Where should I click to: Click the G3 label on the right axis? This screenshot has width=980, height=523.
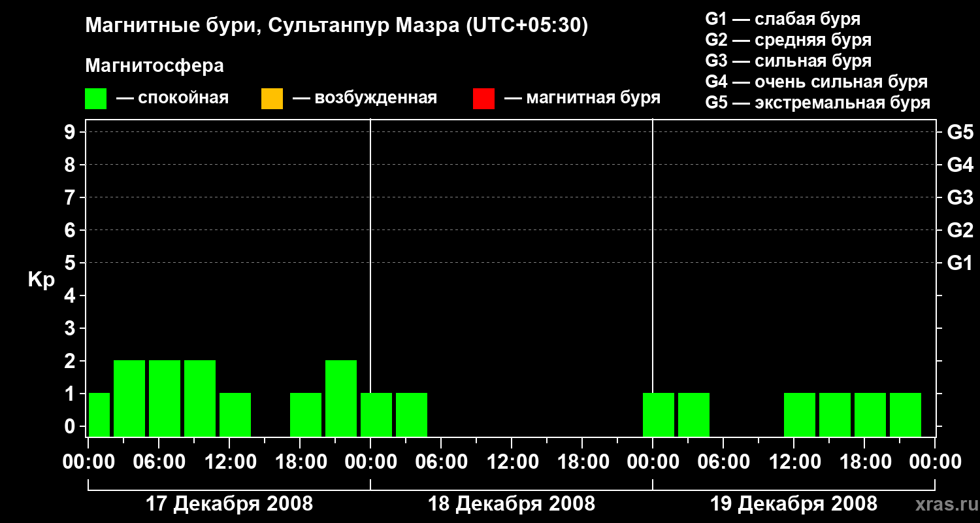coord(960,197)
